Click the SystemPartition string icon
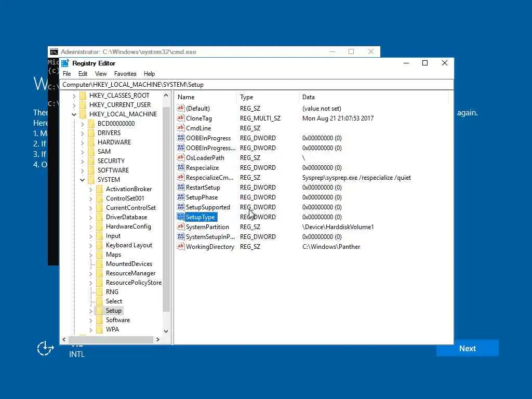This screenshot has height=399, width=532. coord(180,227)
